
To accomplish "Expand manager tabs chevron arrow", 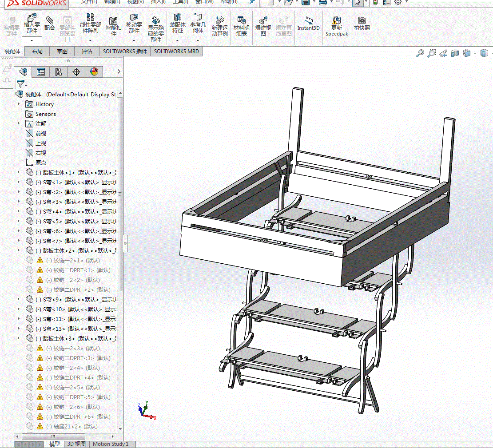I will pyautogui.click(x=119, y=71).
